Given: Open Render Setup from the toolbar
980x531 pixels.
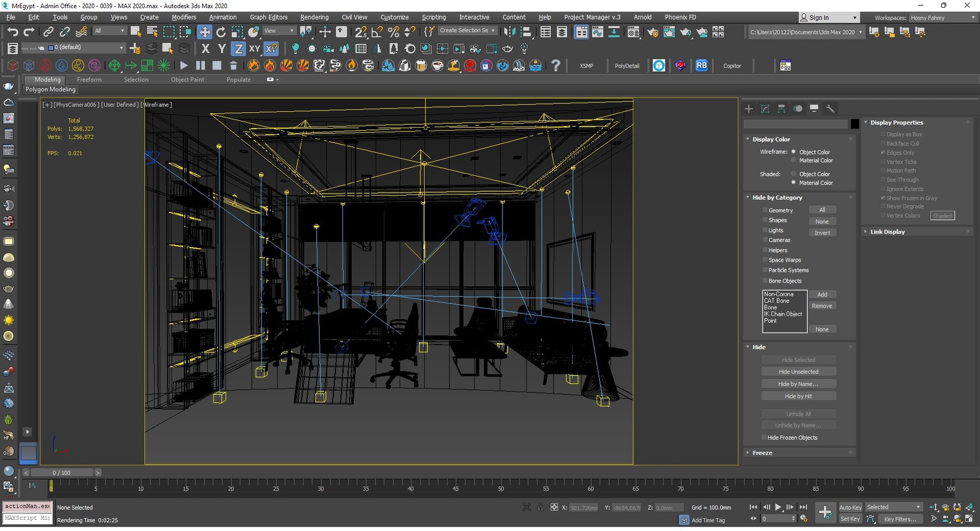Looking at the screenshot, I should (x=653, y=32).
